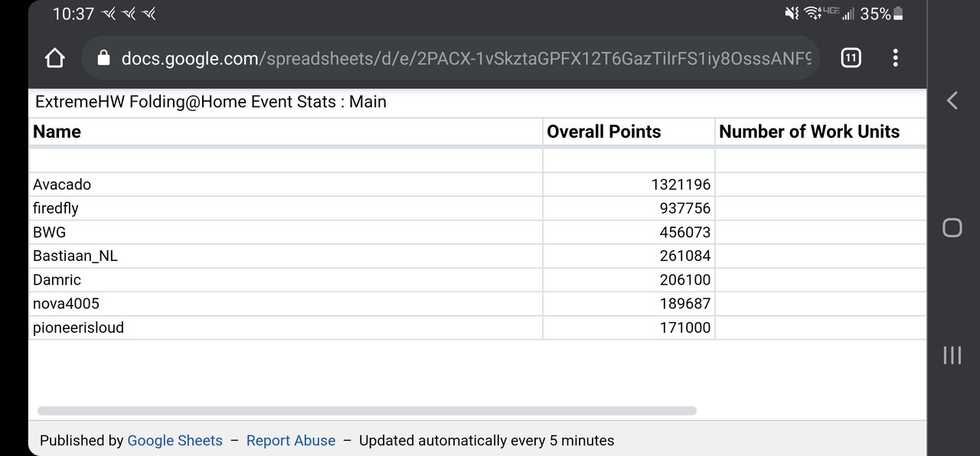Tap the home button in the navigation bar
The image size is (980, 456).
951,228
